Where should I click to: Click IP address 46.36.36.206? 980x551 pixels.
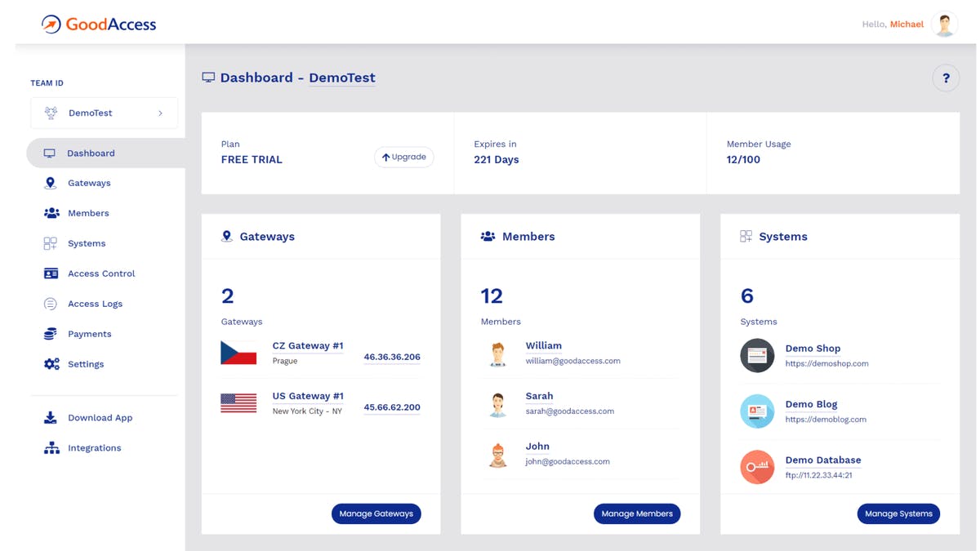pyautogui.click(x=392, y=357)
